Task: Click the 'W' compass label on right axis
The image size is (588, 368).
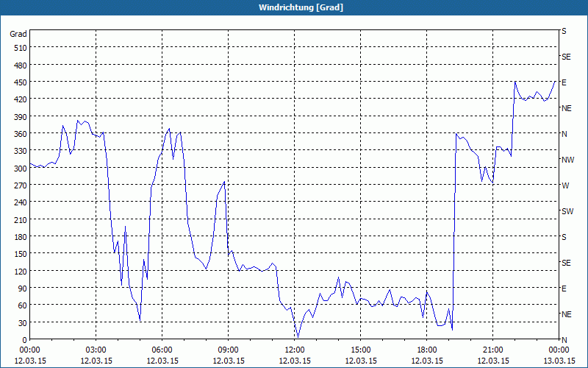Action: pyautogui.click(x=565, y=185)
